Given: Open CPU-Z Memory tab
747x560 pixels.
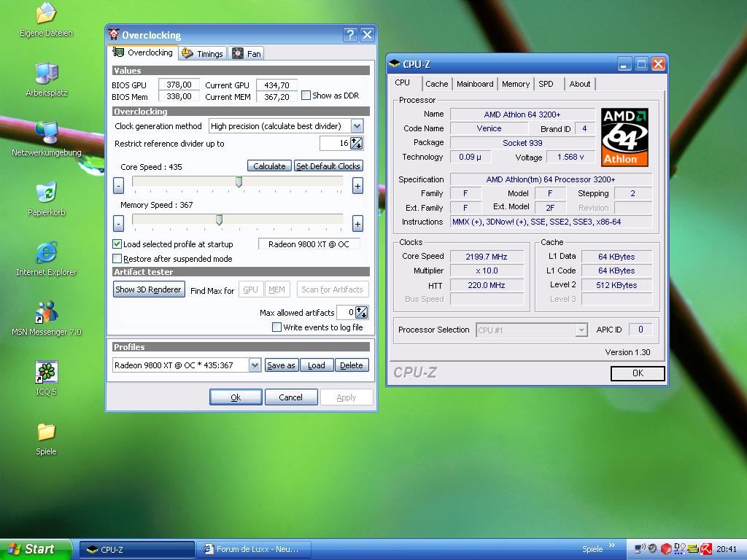Looking at the screenshot, I should 516,84.
